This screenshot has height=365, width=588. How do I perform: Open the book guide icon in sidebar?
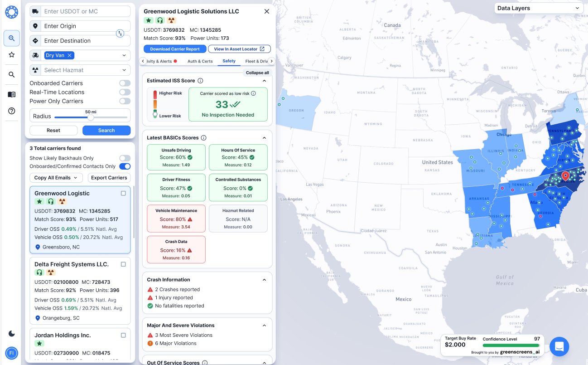tap(12, 94)
